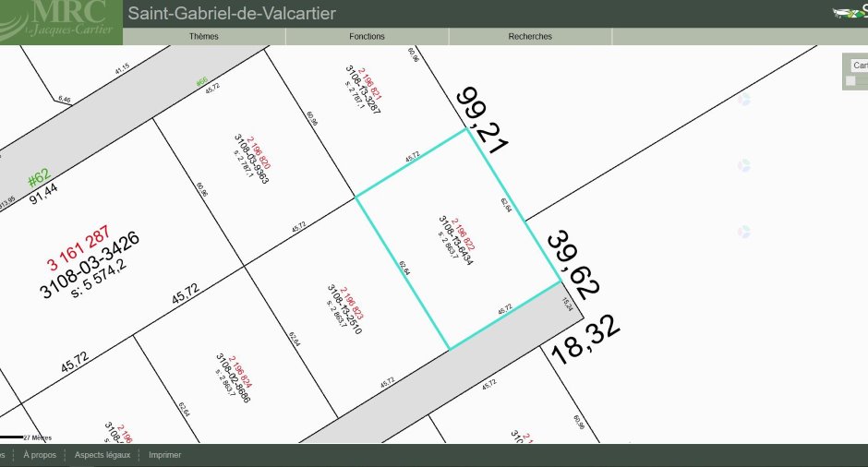The image size is (868, 467).
Task: Open the À propos link
Action: (x=40, y=455)
